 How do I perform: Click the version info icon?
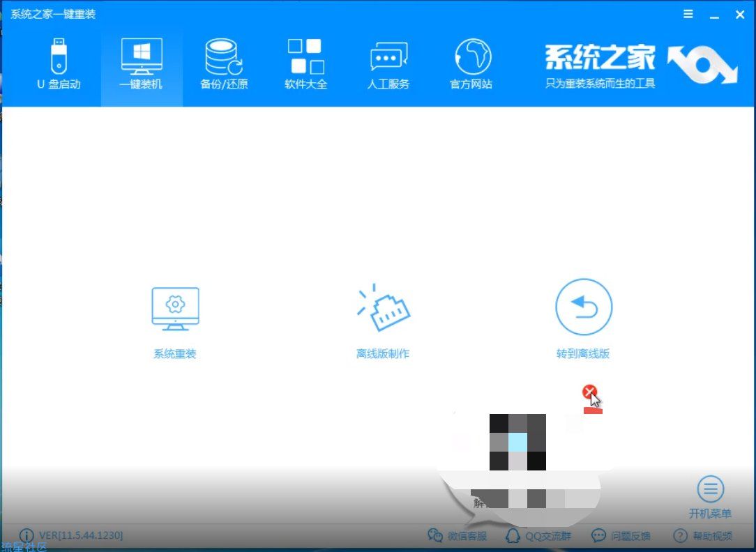click(x=27, y=536)
